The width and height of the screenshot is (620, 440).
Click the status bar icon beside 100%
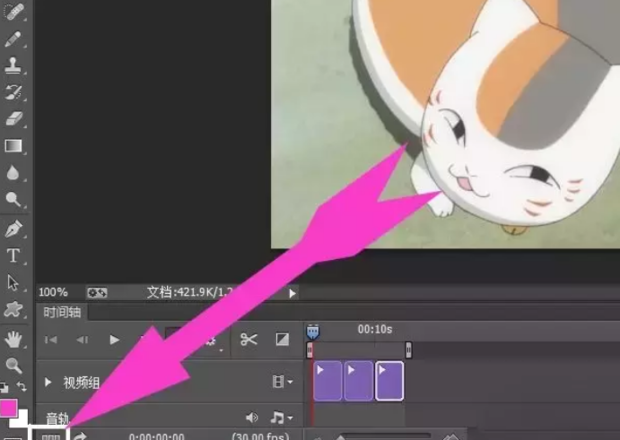(x=97, y=293)
